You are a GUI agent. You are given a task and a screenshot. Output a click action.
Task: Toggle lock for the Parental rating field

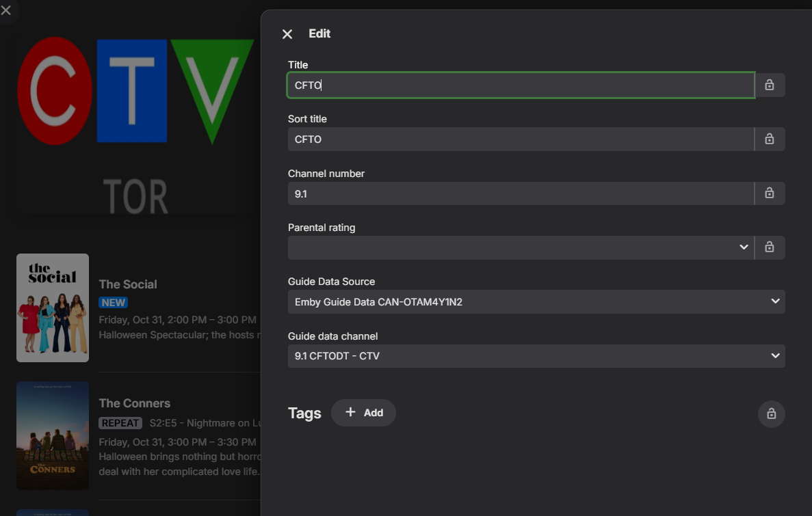point(770,247)
